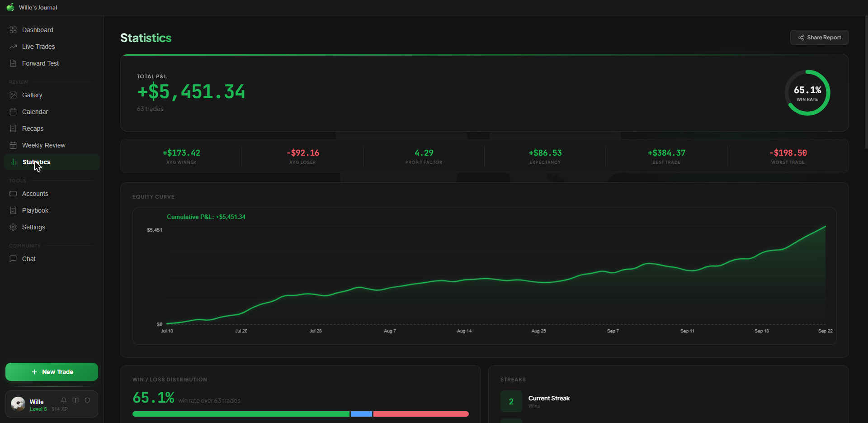Viewport: 868px width, 423px height.
Task: Select the Statistics menu item
Action: point(52,162)
